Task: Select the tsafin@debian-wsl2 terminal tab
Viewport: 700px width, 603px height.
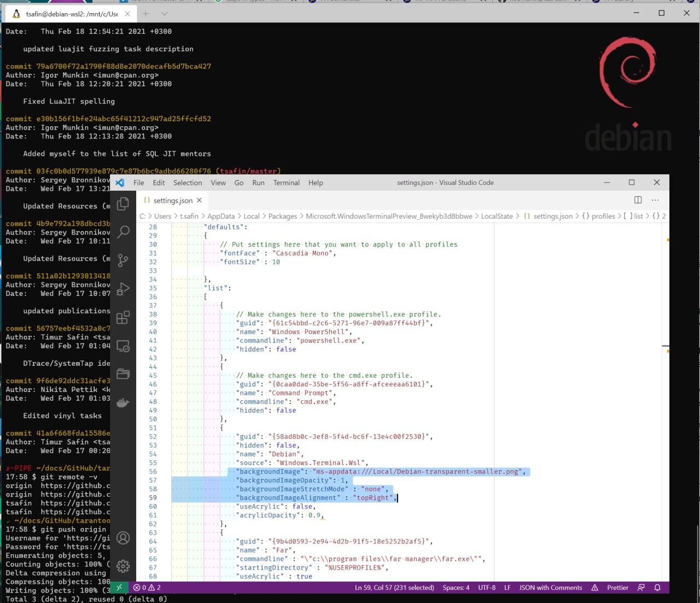Action: pos(72,14)
